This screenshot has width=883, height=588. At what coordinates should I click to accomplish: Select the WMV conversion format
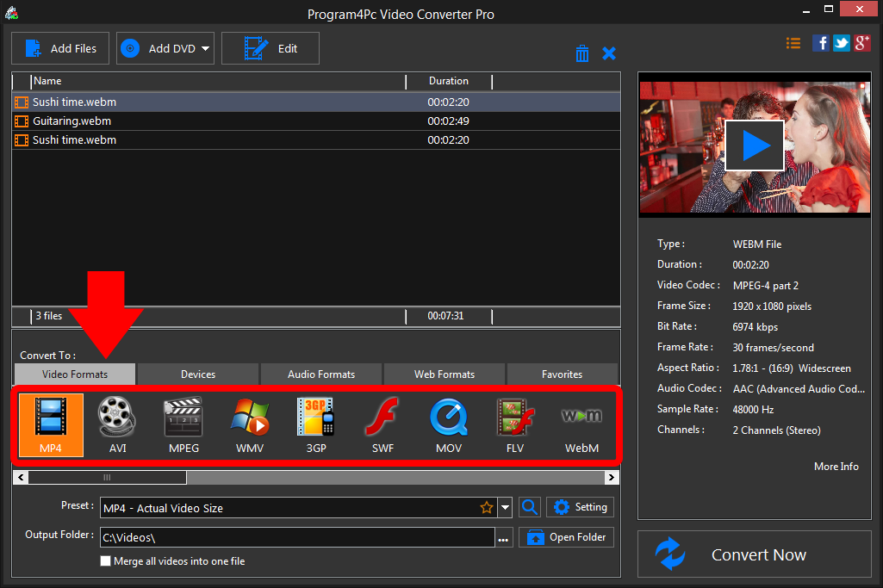pos(249,424)
